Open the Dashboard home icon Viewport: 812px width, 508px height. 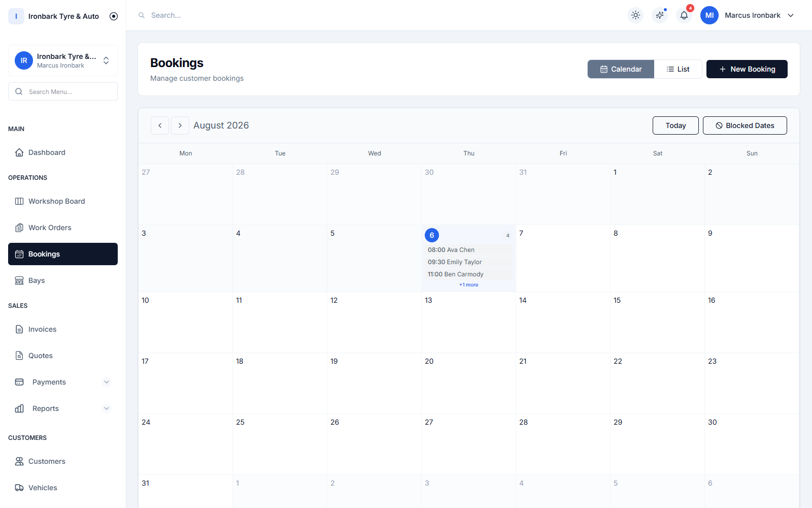[19, 152]
